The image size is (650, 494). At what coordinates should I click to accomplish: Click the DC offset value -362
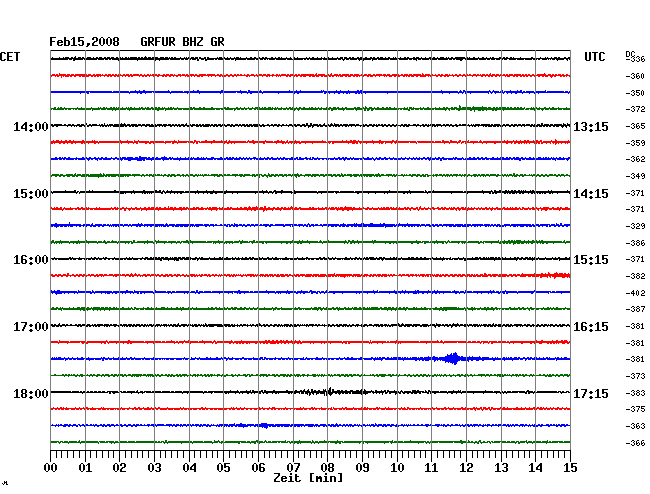click(x=635, y=159)
